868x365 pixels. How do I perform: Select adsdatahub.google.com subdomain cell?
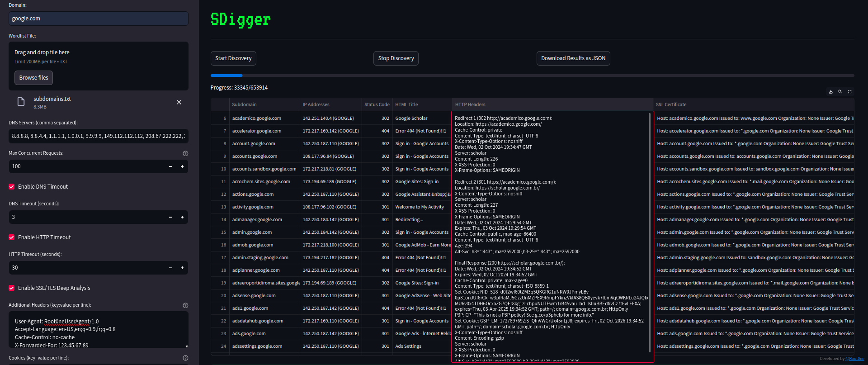[x=264, y=321]
